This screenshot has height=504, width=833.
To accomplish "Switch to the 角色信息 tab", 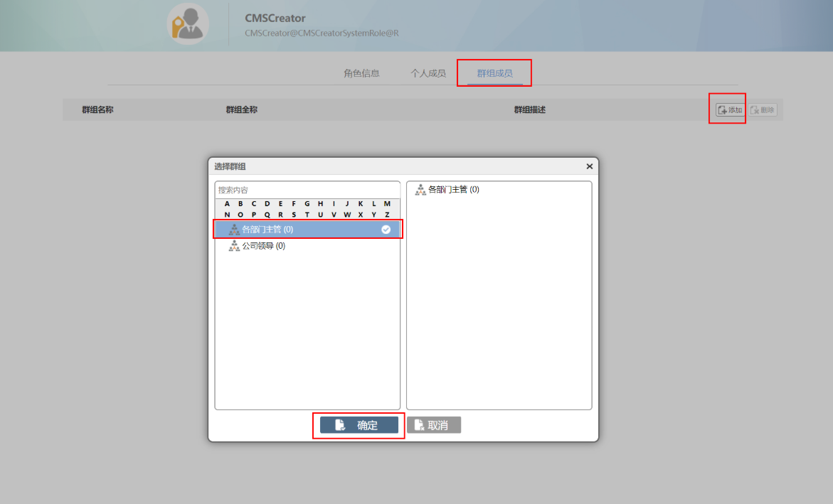I will [x=361, y=73].
